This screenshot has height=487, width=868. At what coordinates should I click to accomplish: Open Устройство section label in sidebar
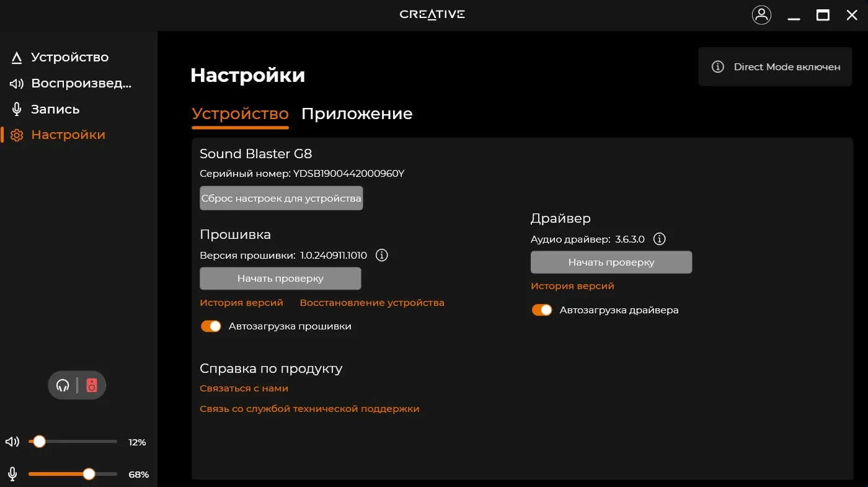click(x=70, y=57)
